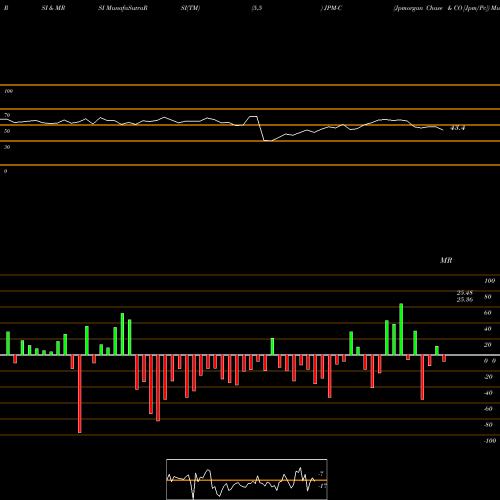Select the 25.48 price value
This screenshot has width=500, height=500.
465,293
